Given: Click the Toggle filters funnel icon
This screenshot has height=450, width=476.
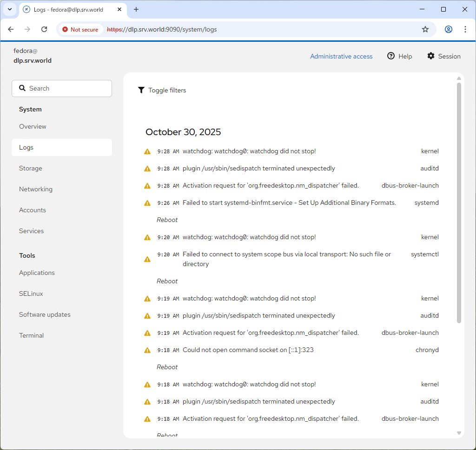Looking at the screenshot, I should (141, 90).
